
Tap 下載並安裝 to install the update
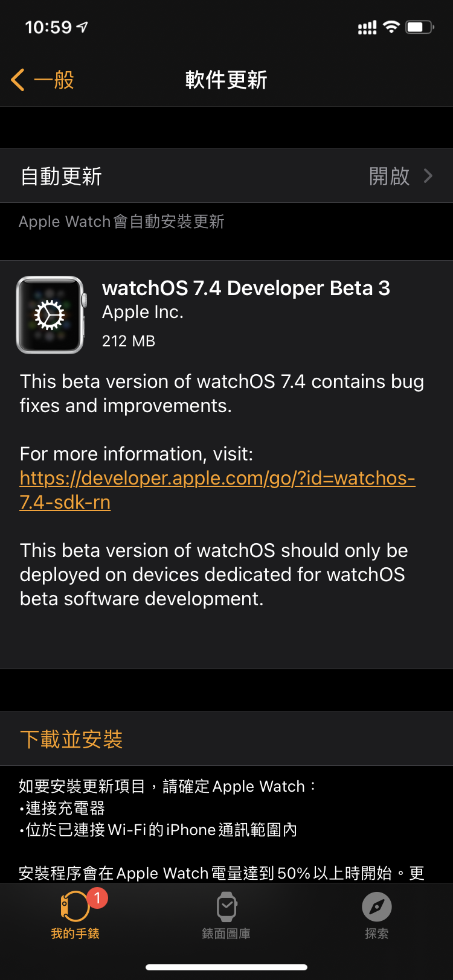(71, 739)
